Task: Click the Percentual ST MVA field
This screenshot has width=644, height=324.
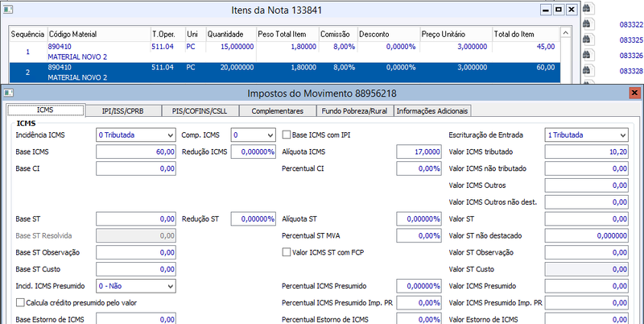Action: click(x=419, y=235)
